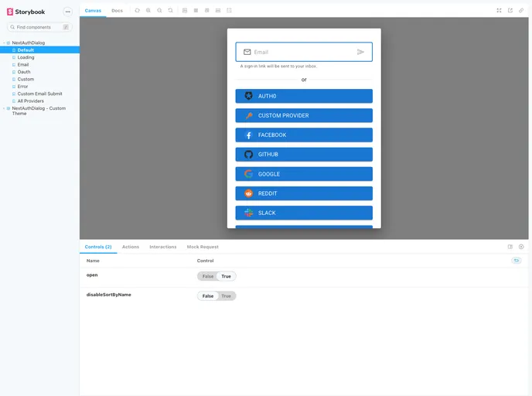Focus the Email input field
The width and height of the screenshot is (532, 396).
(x=303, y=52)
